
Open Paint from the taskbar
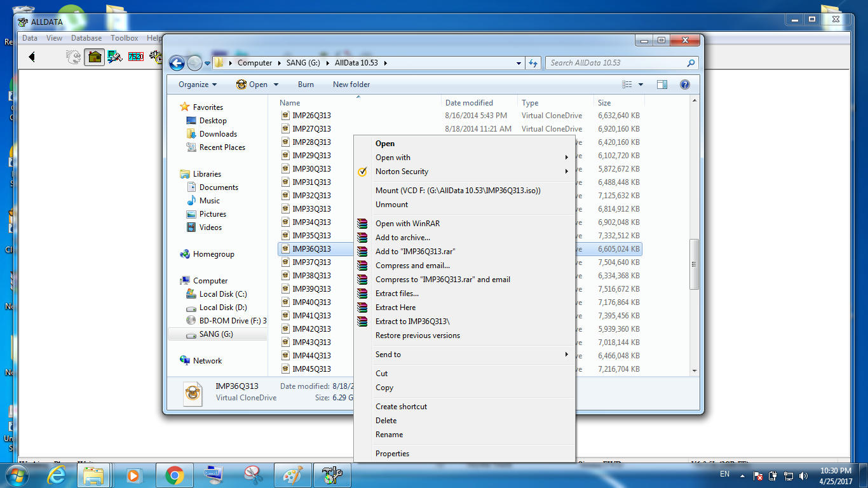(x=292, y=475)
